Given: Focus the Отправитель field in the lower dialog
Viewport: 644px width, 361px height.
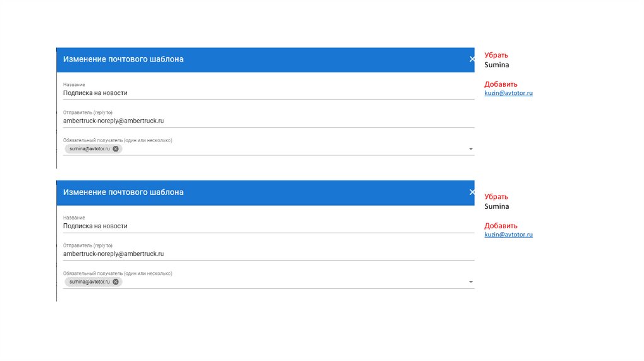Looking at the screenshot, I should click(252, 253).
